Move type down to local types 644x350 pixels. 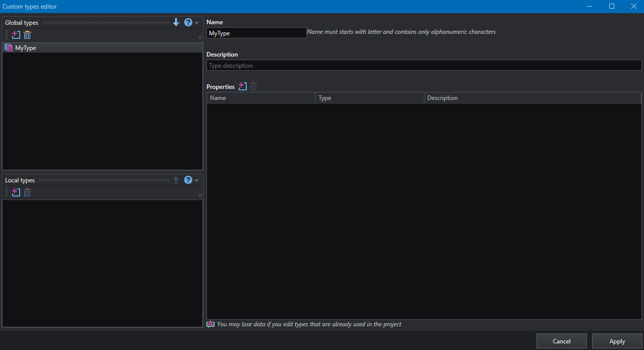pyautogui.click(x=176, y=22)
